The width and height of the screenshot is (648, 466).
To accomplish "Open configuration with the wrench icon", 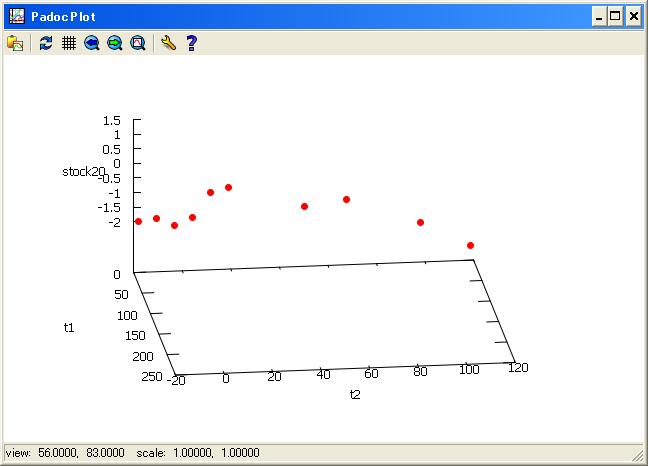I will pos(168,43).
